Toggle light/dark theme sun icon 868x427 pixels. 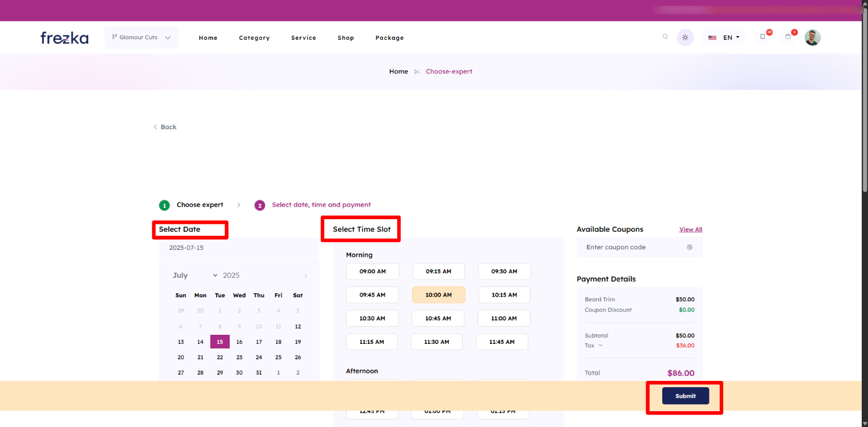coord(685,38)
